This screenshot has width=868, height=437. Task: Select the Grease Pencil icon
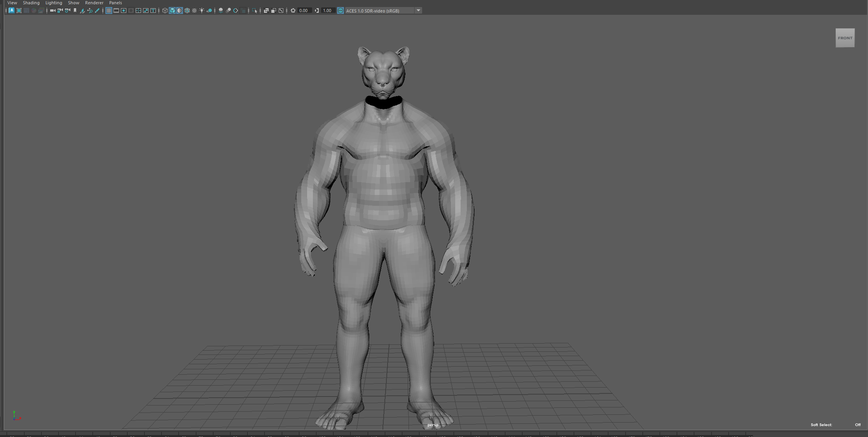pyautogui.click(x=97, y=11)
